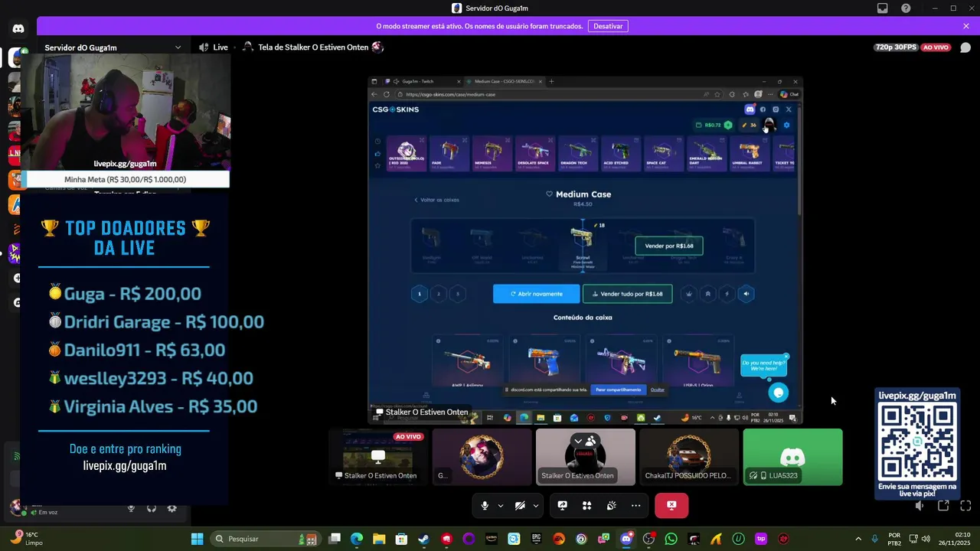This screenshot has height=551, width=980.
Task: Click the Desativar streamer mode button
Action: point(608,26)
